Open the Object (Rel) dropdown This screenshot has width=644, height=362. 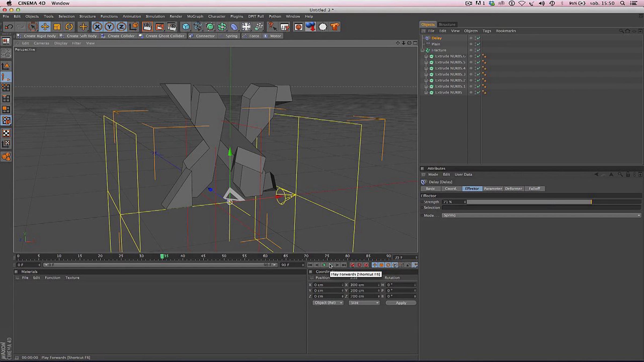(x=328, y=303)
